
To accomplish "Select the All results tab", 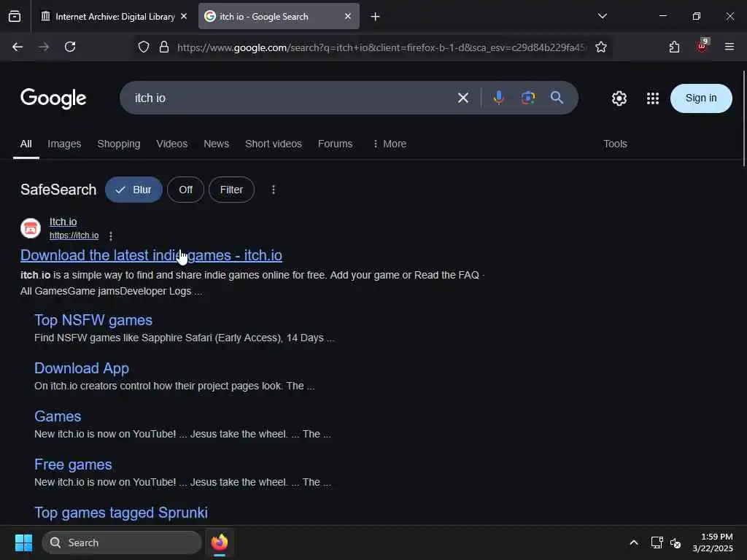I will pyautogui.click(x=26, y=144).
